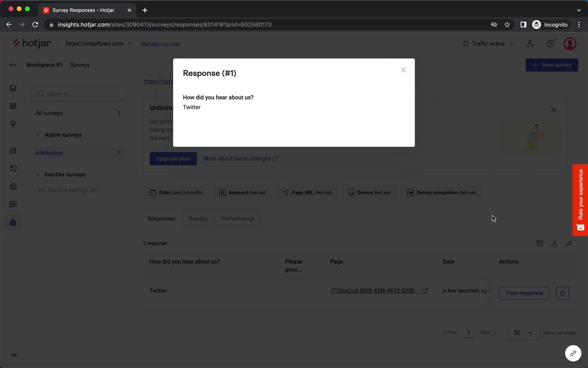Click the share responses icon
This screenshot has width=588, height=368.
tap(569, 243)
